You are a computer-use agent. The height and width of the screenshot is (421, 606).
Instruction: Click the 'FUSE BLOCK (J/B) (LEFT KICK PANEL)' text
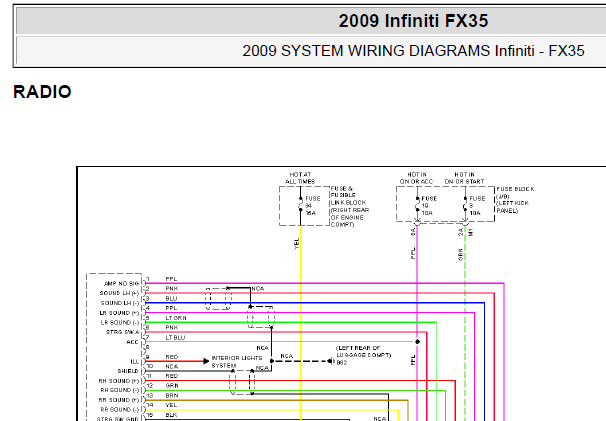[x=515, y=200]
